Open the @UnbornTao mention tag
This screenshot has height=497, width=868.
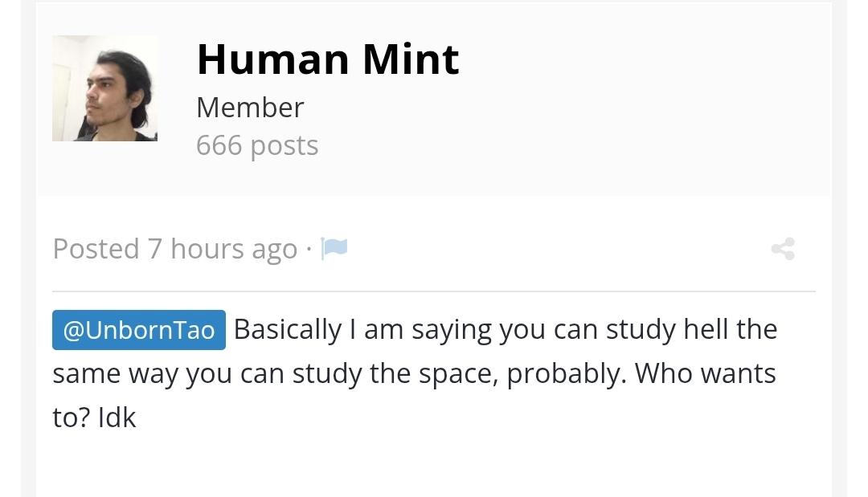coord(139,331)
